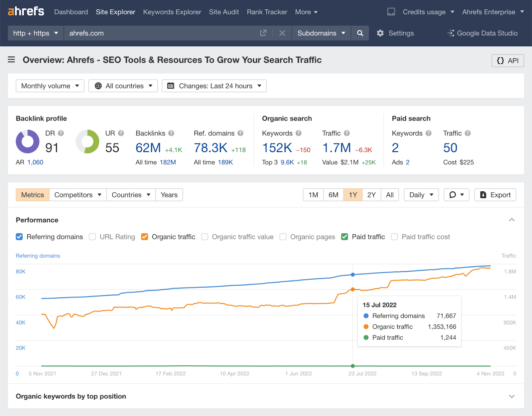Run search with the magnifier icon

pyautogui.click(x=360, y=33)
